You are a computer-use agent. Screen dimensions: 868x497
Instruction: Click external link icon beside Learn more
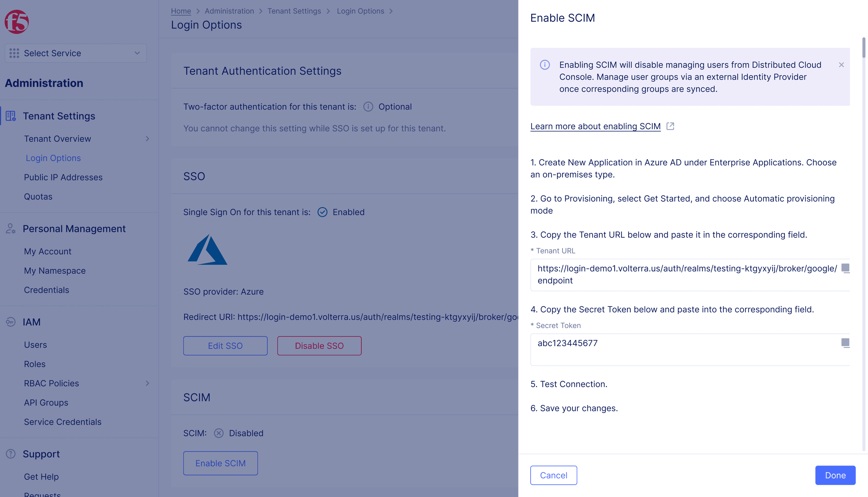670,126
